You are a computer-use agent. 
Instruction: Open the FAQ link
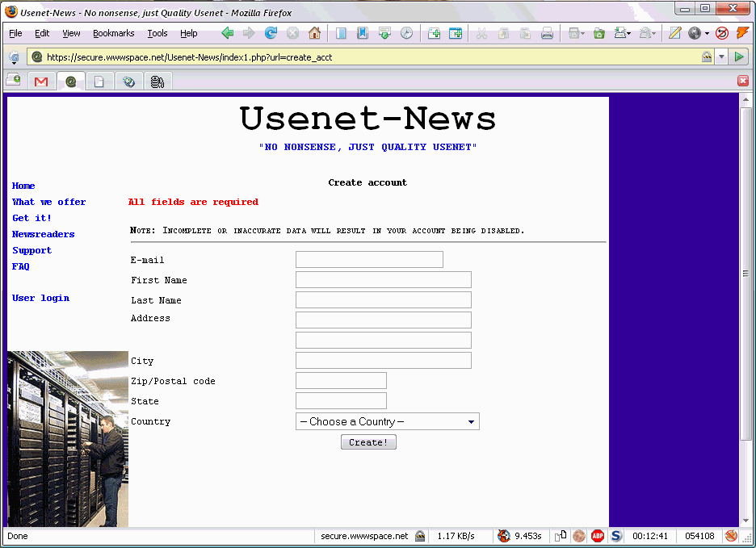click(21, 266)
